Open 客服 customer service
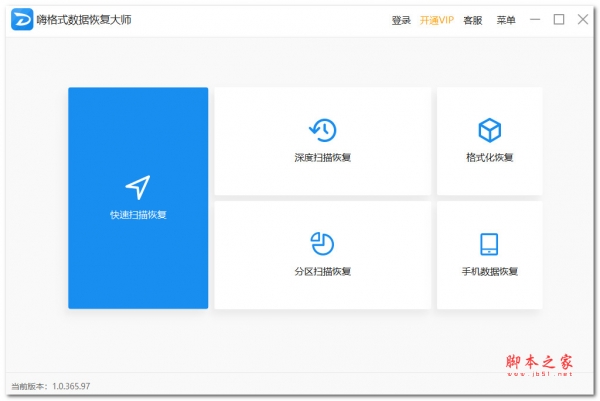The image size is (600, 401). pos(473,20)
